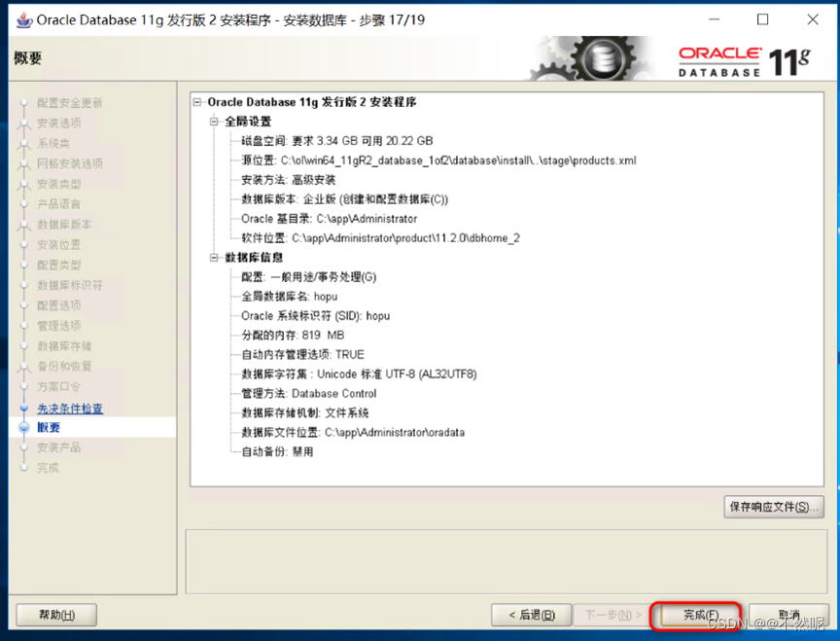The width and height of the screenshot is (840, 641).
Task: Select 安装产品 step in sidebar
Action: click(x=59, y=447)
